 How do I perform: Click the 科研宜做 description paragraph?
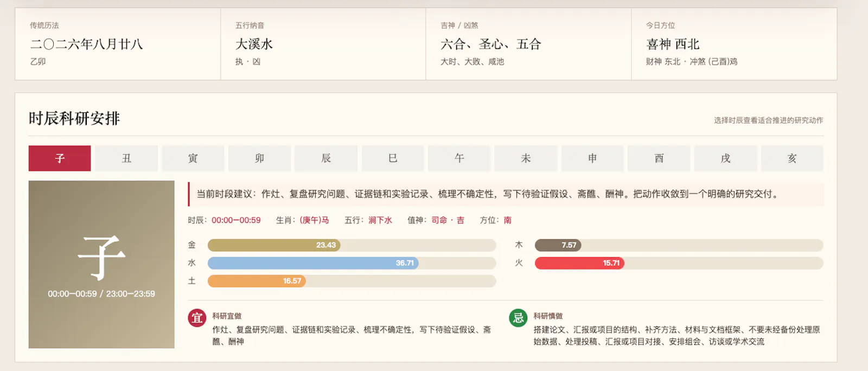352,336
